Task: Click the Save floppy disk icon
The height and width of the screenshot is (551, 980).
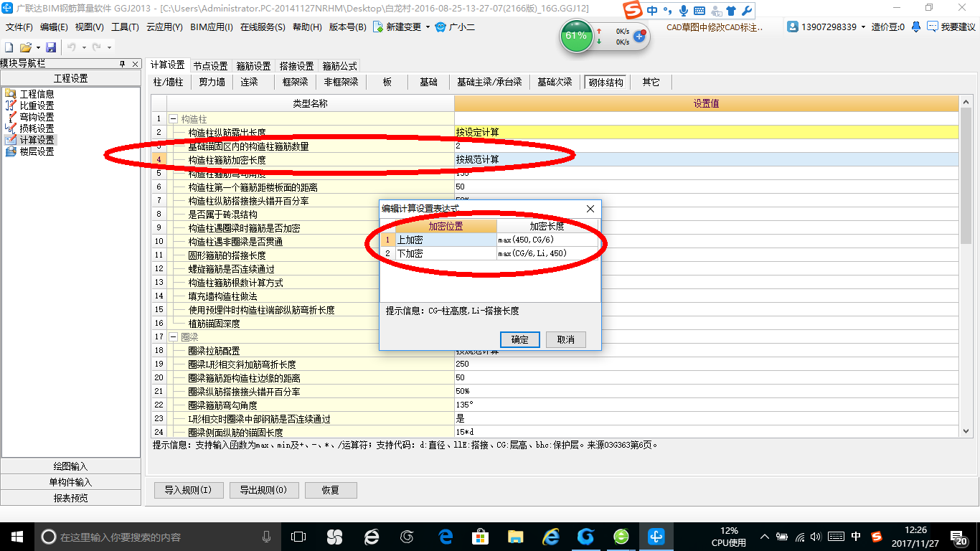Action: (x=51, y=47)
